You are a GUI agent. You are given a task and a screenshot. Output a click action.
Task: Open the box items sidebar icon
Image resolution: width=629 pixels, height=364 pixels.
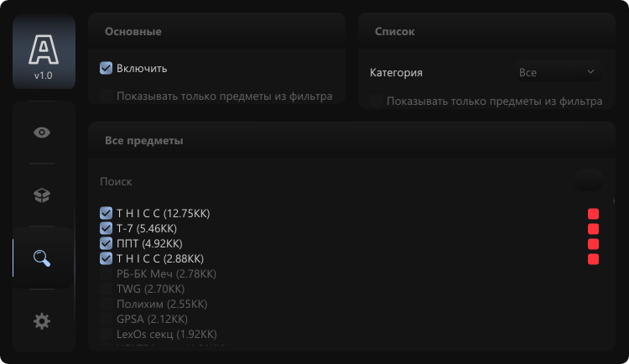pyautogui.click(x=42, y=195)
